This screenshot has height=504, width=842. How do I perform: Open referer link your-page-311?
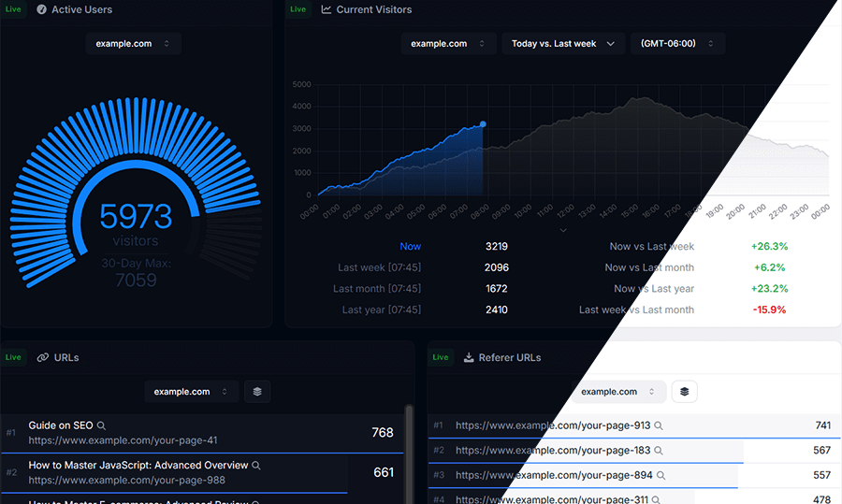coord(552,499)
